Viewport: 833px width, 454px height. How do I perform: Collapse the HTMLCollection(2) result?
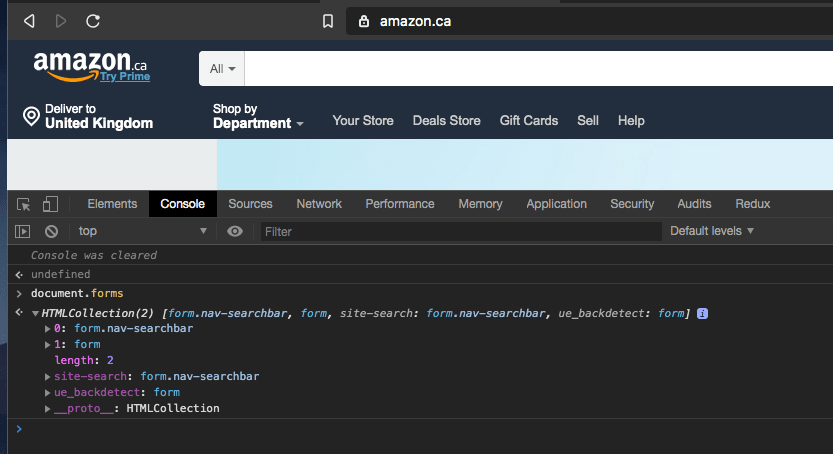(x=35, y=314)
